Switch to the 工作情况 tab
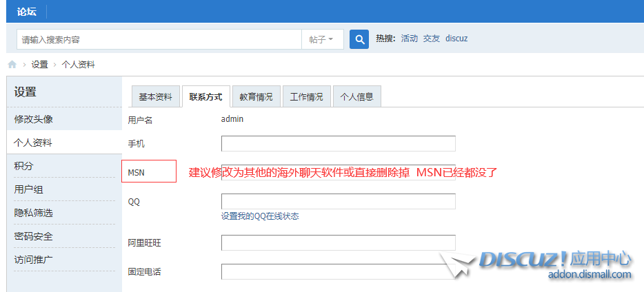Screen dimensions: 644x292 point(306,97)
